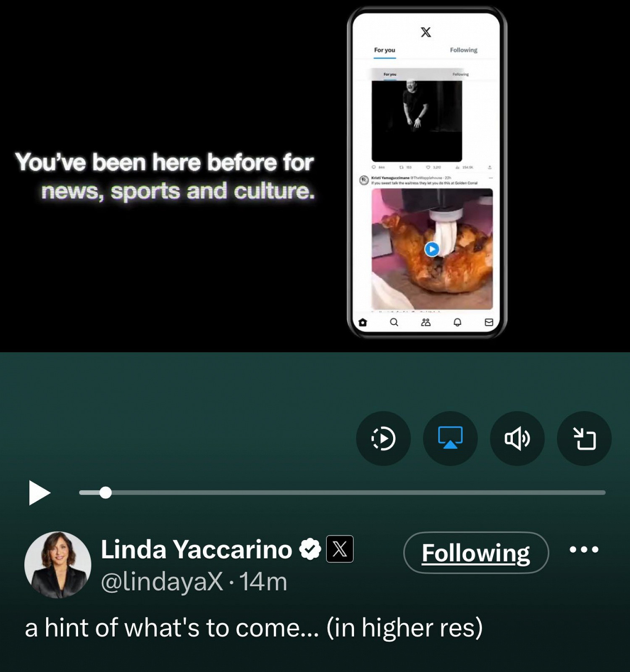This screenshot has width=630, height=672.
Task: Tap the notifications bell in phone mockup
Action: [x=457, y=322]
